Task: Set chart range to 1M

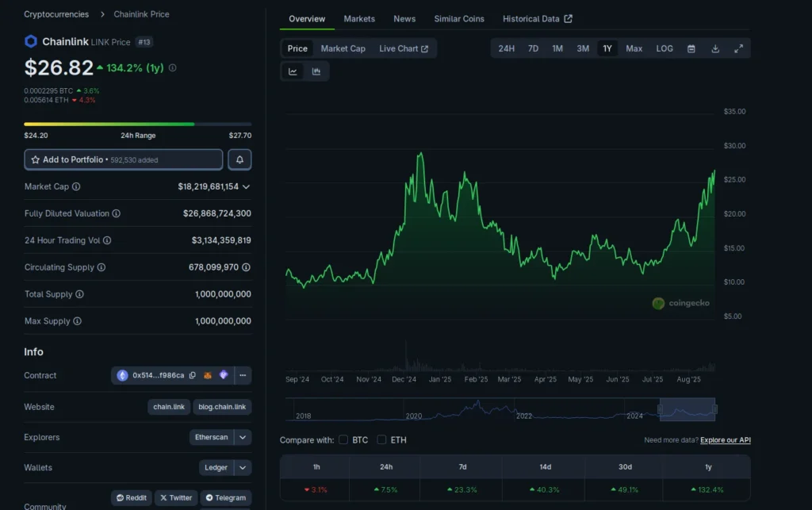Action: coord(557,48)
